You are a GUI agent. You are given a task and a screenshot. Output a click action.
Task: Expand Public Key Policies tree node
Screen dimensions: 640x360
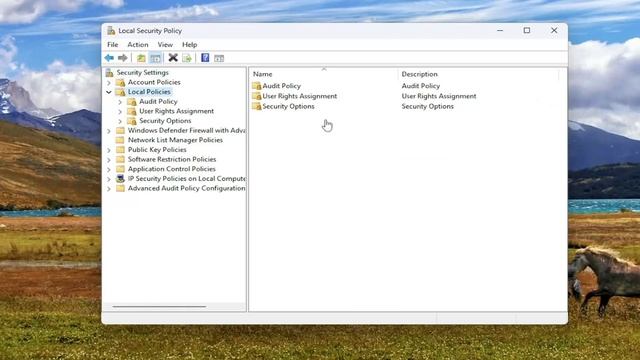click(x=109, y=150)
